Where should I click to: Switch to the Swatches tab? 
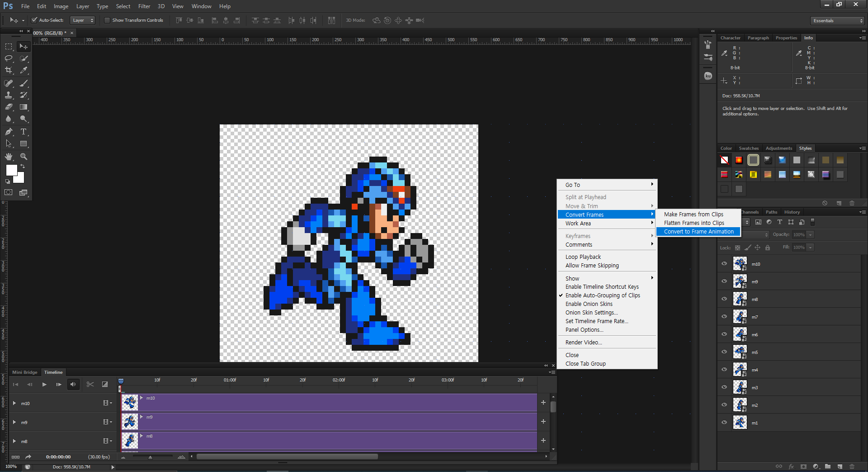(x=749, y=148)
